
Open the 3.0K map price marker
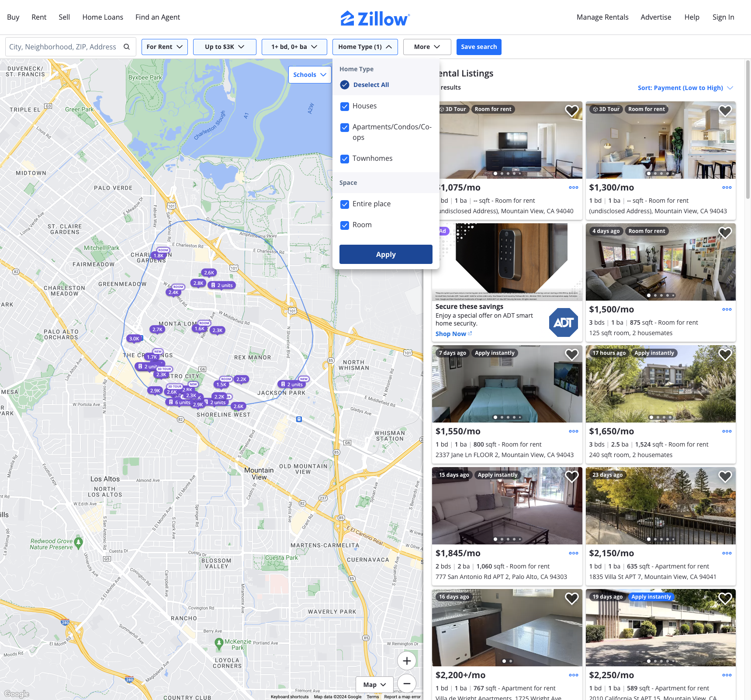tap(134, 339)
